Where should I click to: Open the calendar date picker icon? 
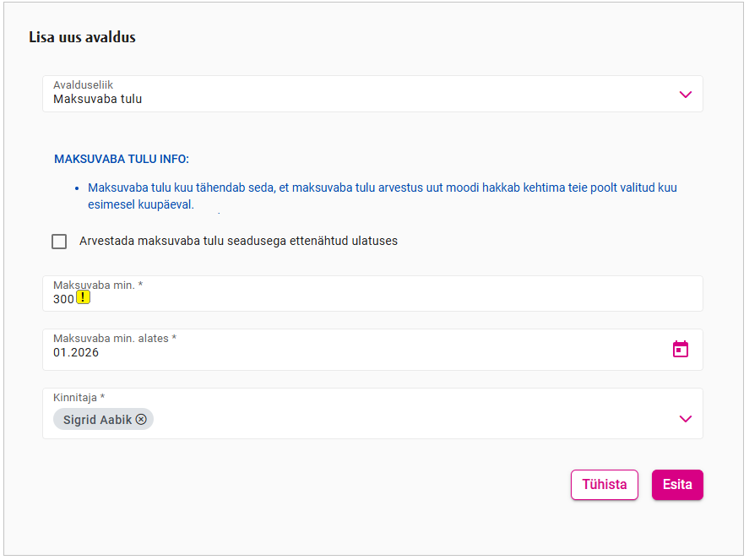click(x=681, y=349)
